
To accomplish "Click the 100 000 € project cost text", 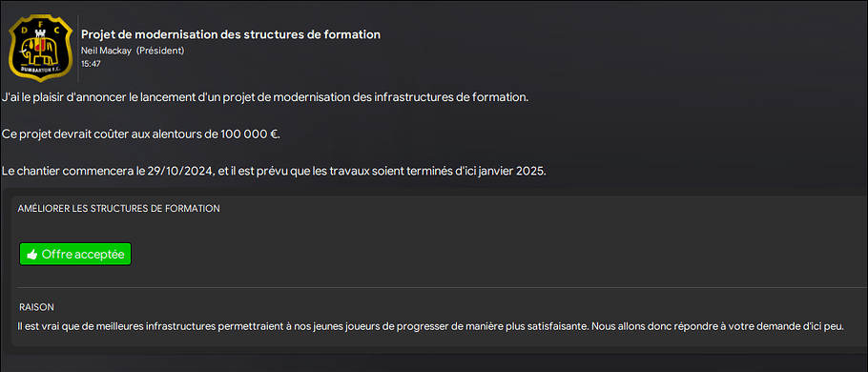I will [249, 134].
